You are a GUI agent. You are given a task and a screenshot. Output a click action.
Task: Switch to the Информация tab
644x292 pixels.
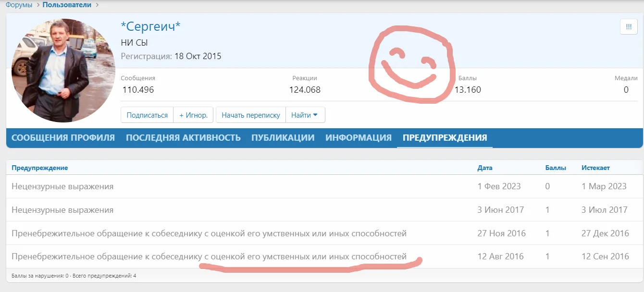pyautogui.click(x=359, y=138)
